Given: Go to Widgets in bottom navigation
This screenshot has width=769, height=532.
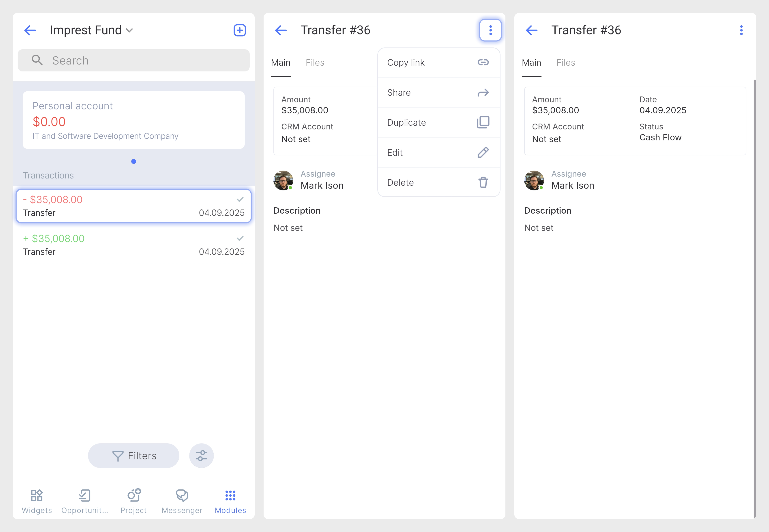Looking at the screenshot, I should 37,502.
